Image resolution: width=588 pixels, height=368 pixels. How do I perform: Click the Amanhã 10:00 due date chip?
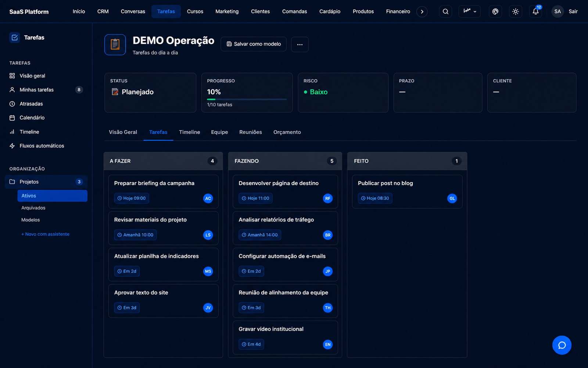click(x=135, y=235)
